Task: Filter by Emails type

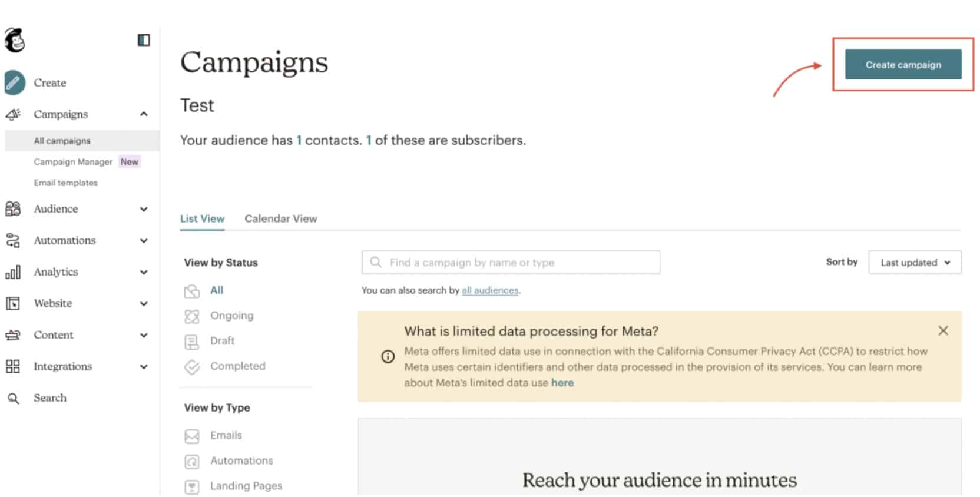Action: (226, 436)
